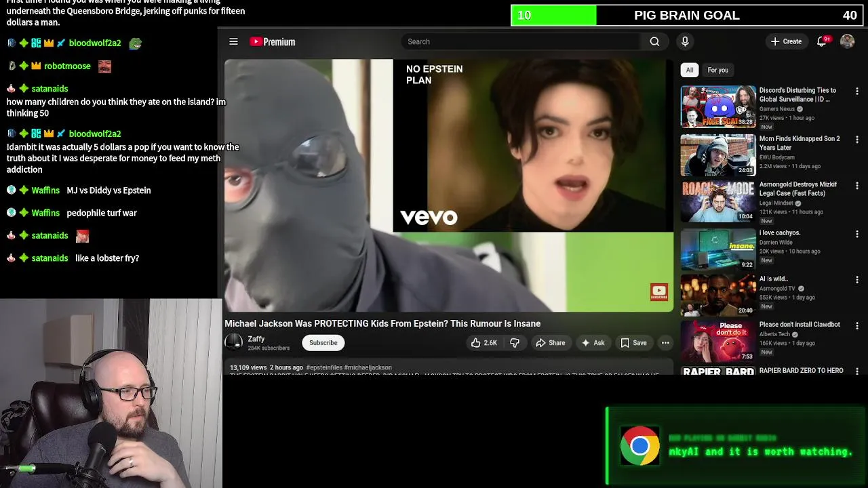Open Discord's Disturbing Ties video thumbnail
The height and width of the screenshot is (488, 868).
pos(718,106)
